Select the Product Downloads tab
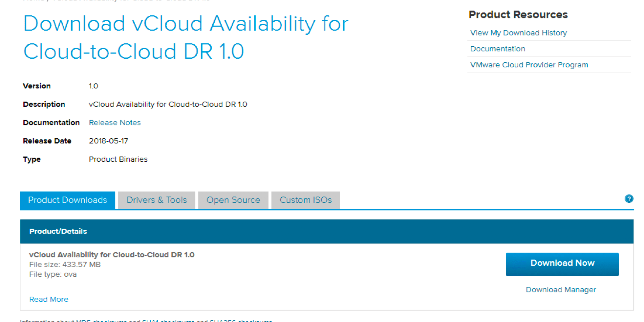 68,200
